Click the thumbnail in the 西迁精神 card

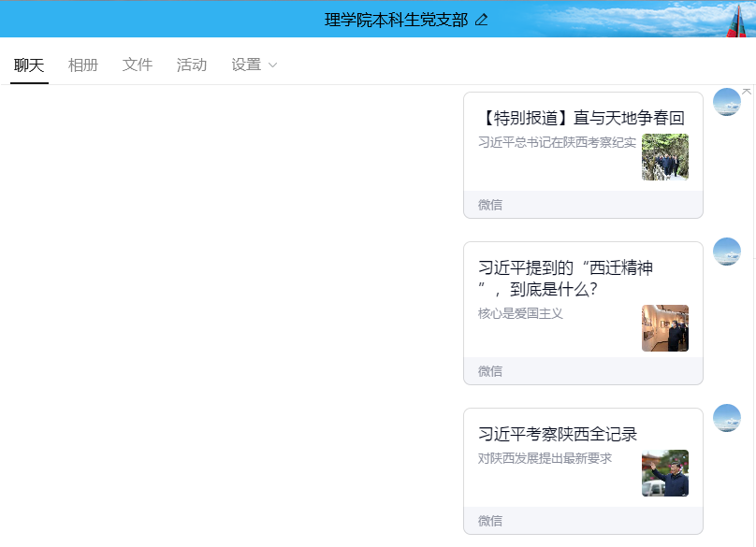point(665,328)
